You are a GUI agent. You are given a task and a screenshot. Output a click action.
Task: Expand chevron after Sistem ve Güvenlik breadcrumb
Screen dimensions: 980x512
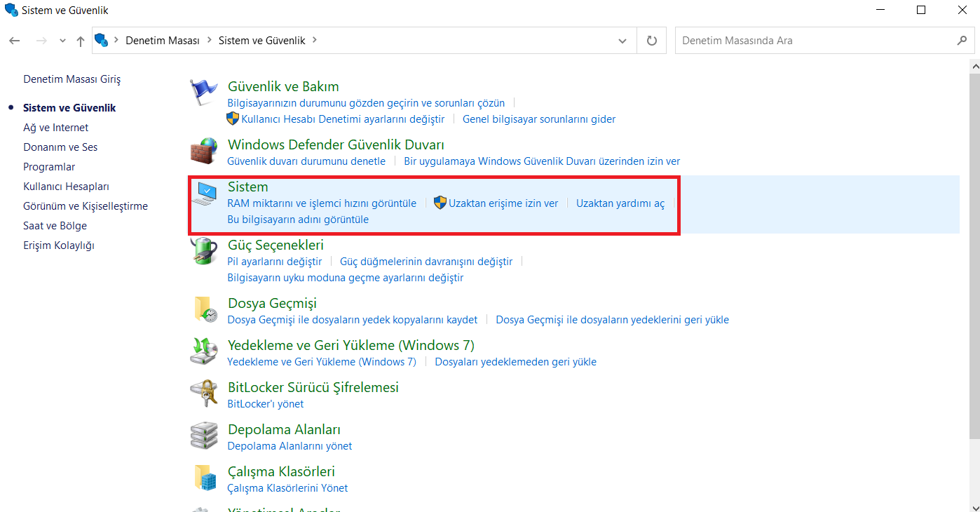click(315, 41)
